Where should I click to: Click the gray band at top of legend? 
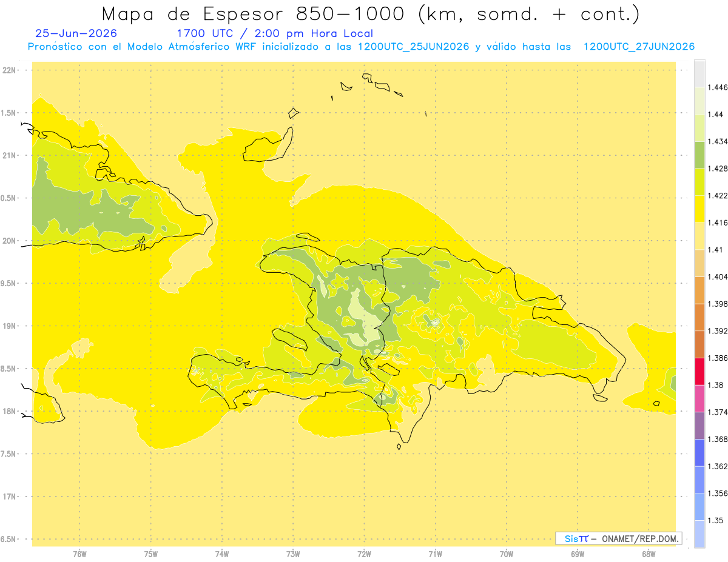pos(699,73)
